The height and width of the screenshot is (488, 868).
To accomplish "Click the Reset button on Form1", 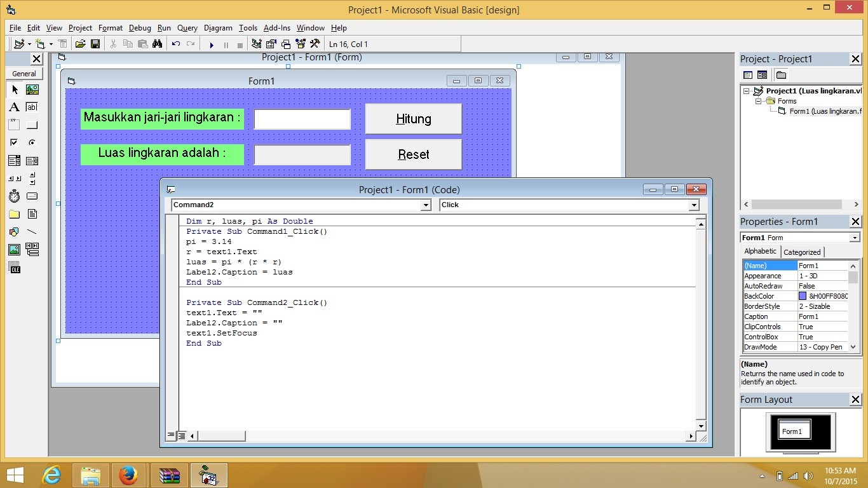I will (414, 154).
